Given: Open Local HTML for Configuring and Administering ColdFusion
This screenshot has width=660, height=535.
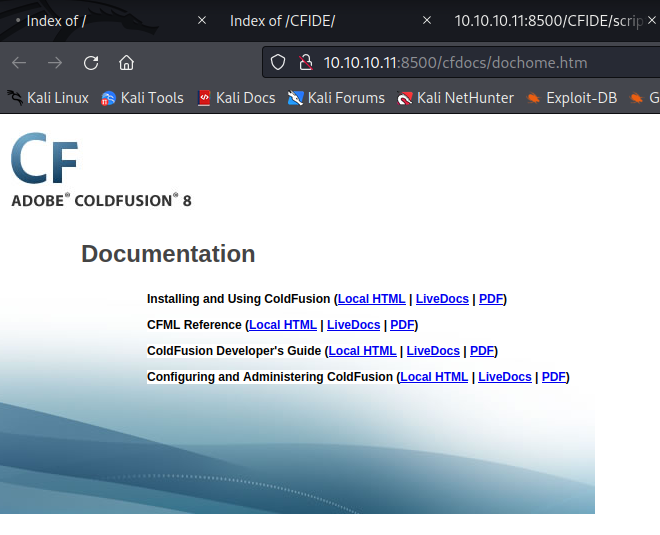Looking at the screenshot, I should coord(434,377).
